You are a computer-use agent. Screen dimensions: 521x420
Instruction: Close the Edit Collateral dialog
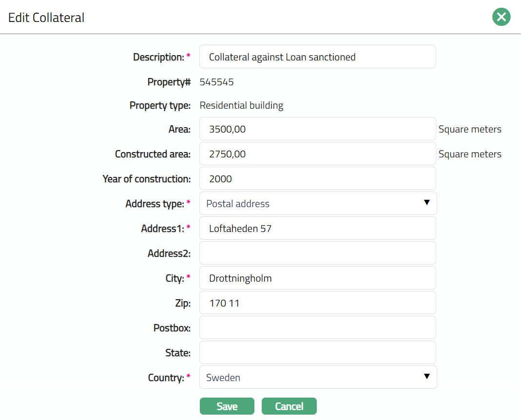501,17
